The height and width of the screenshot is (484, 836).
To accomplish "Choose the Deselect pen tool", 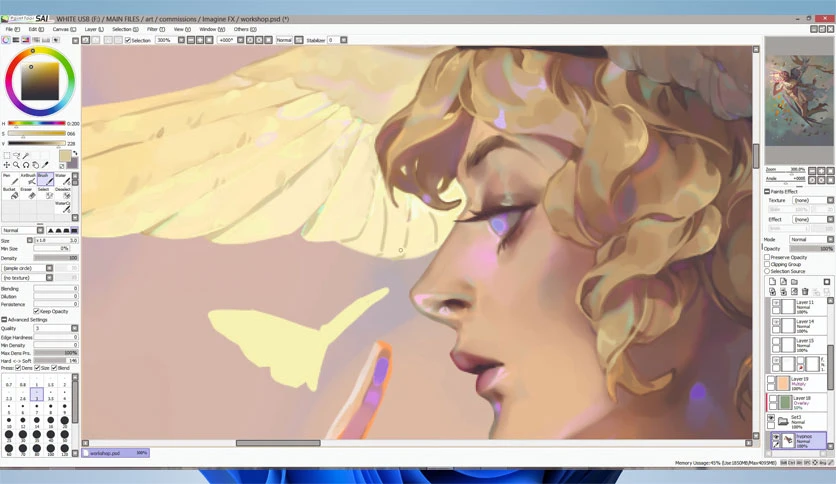I will point(62,193).
